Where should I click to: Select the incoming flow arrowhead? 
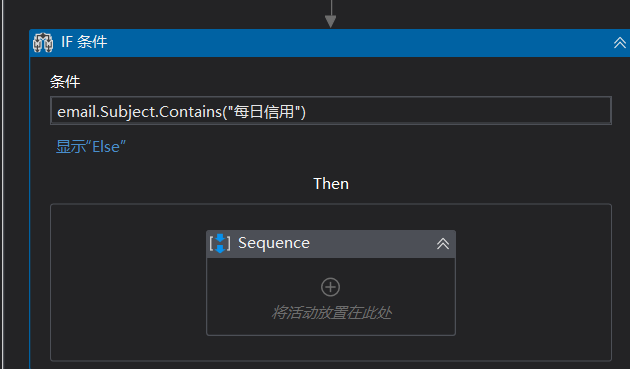point(330,21)
